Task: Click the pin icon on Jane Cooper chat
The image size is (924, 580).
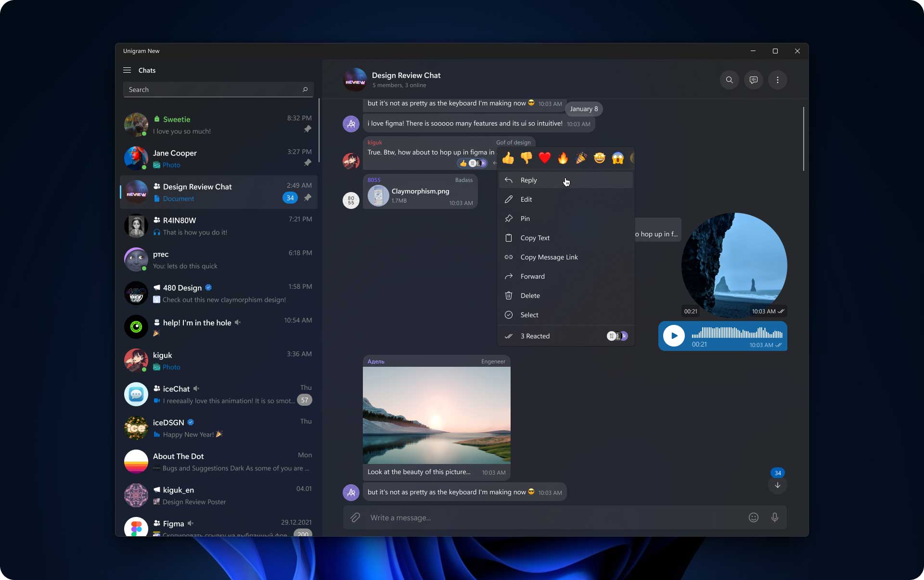Action: point(308,163)
